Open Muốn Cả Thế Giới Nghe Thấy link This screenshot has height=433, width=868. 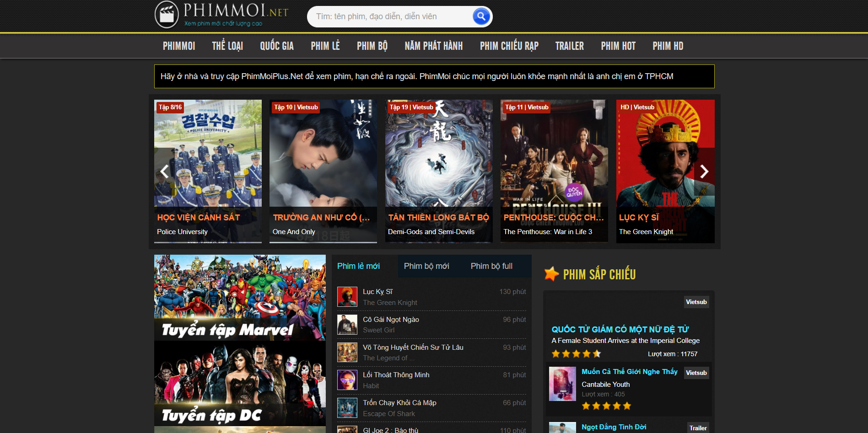(629, 372)
